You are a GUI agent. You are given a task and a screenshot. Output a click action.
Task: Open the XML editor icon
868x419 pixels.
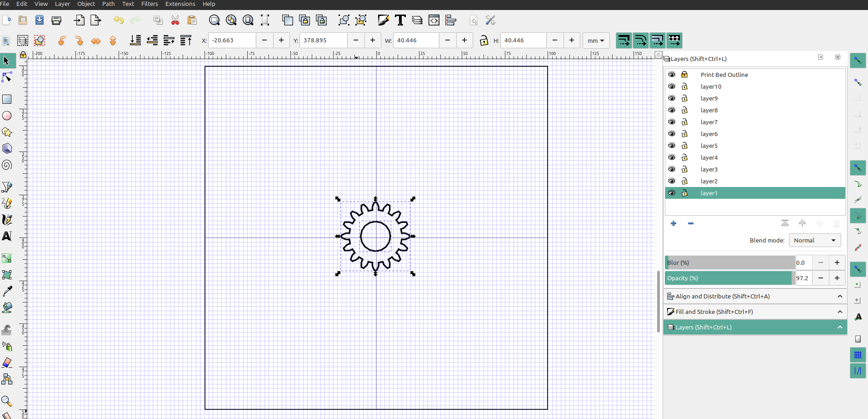tap(434, 20)
